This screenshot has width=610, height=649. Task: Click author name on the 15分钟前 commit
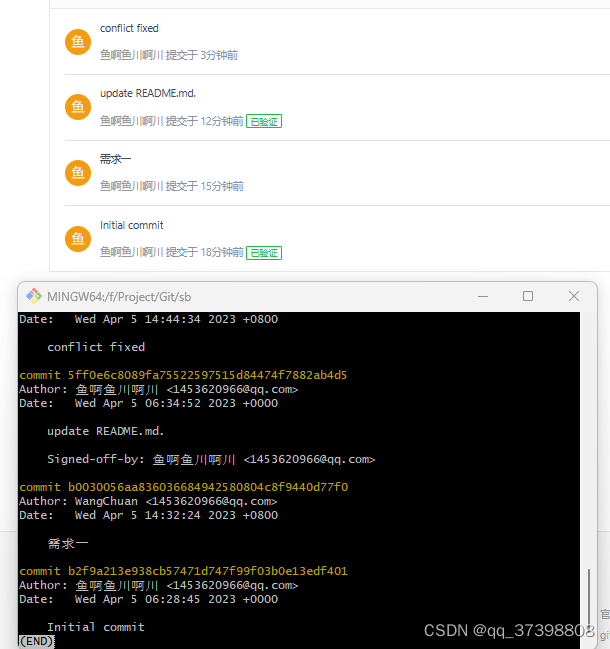[x=132, y=186]
